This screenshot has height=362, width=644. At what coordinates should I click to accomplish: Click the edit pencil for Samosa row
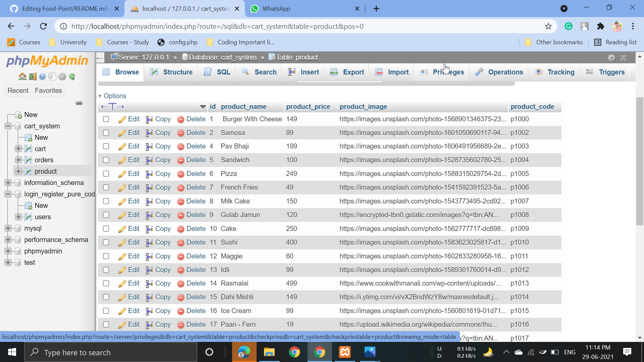(122, 133)
